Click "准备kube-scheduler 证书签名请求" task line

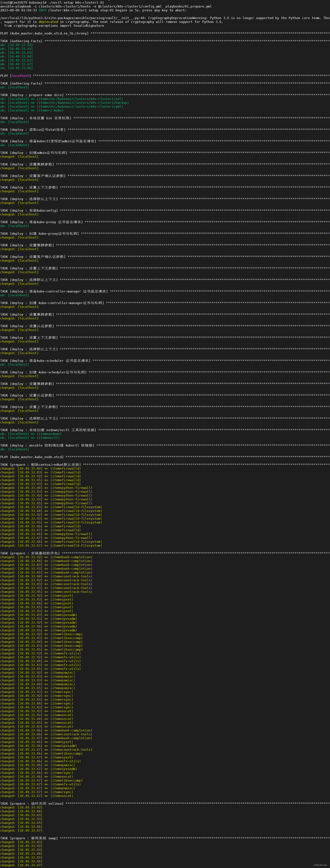click(45, 361)
